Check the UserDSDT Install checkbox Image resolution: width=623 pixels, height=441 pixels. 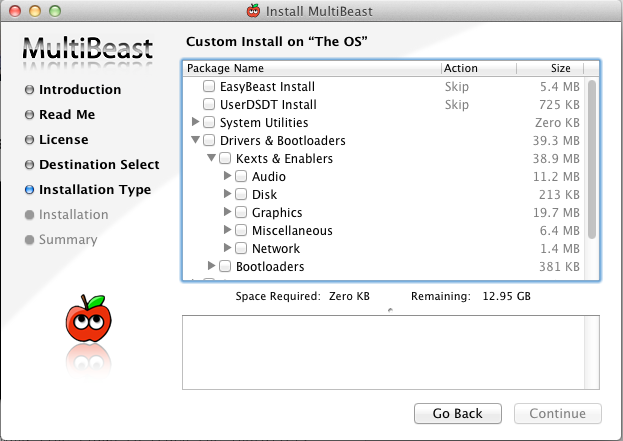pos(209,104)
